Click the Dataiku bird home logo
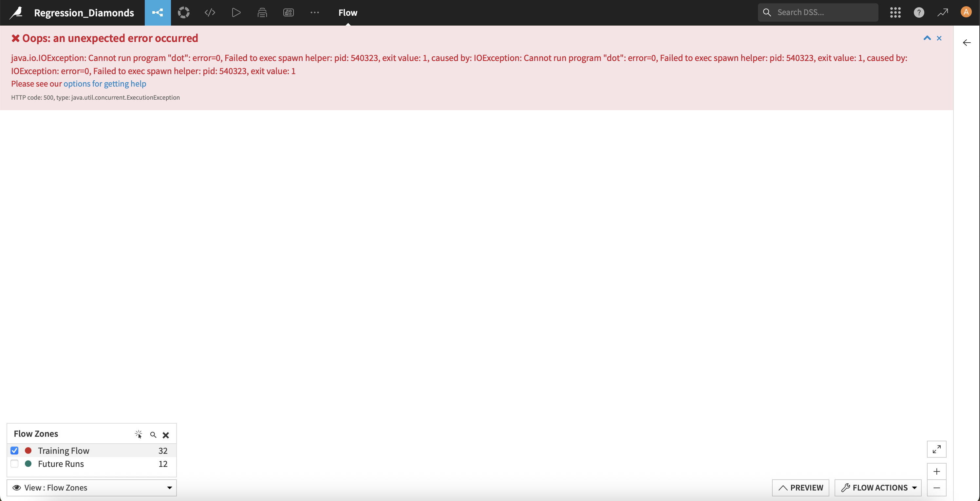Screen dimensions: 980x501 (16, 12)
